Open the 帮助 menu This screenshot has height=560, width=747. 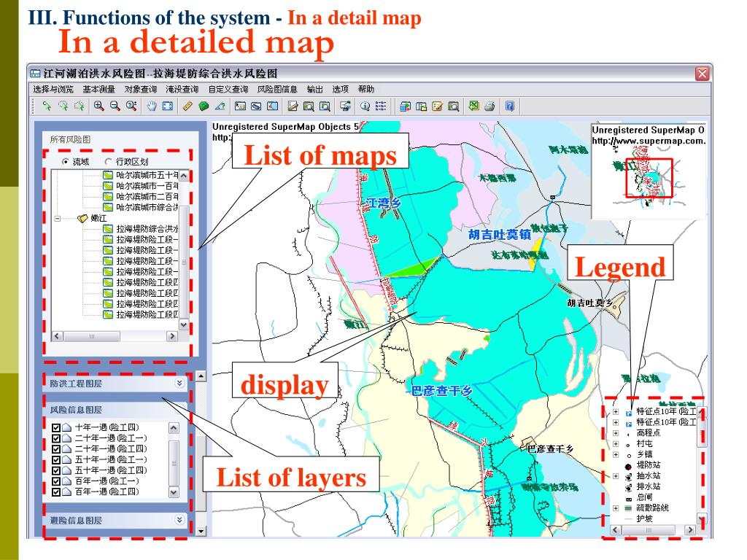point(366,89)
